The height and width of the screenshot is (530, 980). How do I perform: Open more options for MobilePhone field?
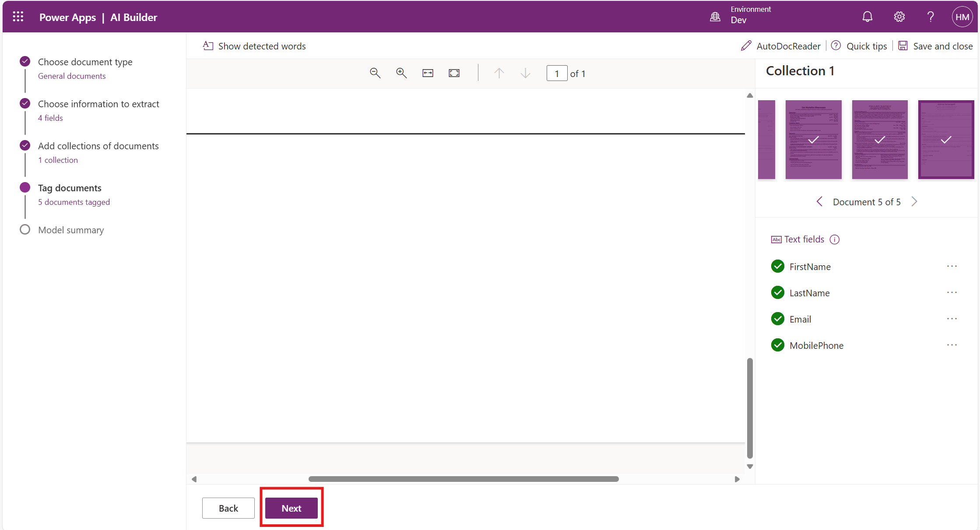pyautogui.click(x=952, y=345)
